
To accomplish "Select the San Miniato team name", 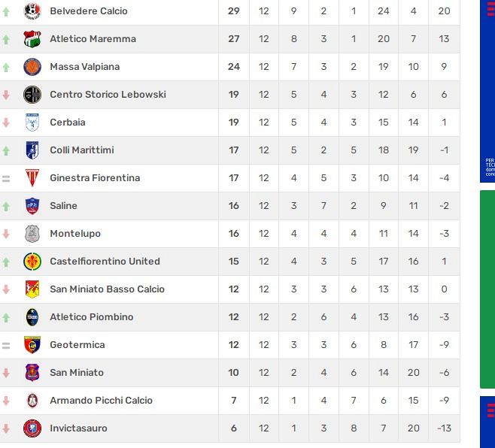I will click(77, 373).
